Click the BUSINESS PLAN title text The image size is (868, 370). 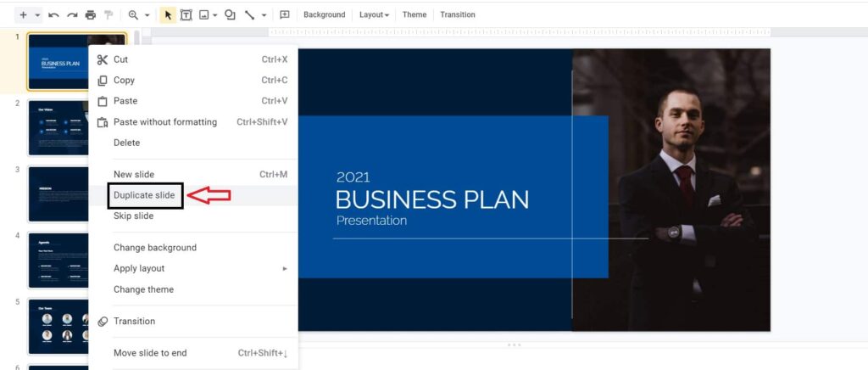431,200
